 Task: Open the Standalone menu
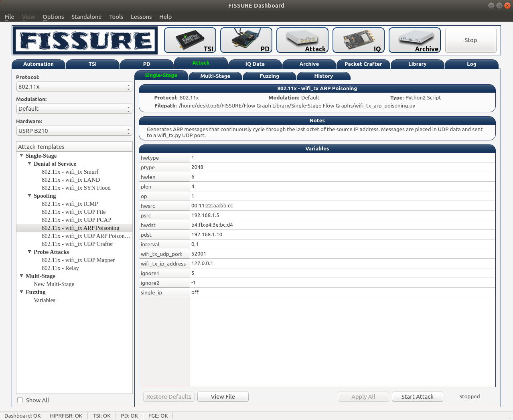coord(86,17)
